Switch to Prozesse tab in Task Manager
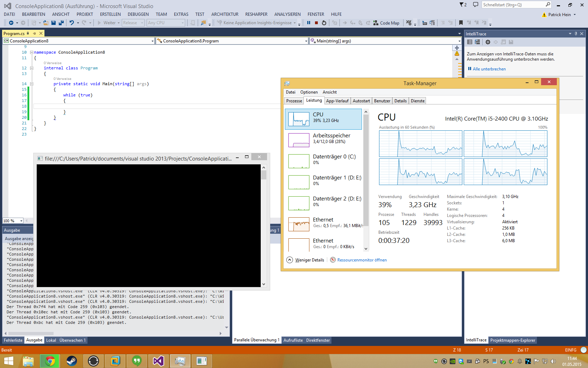Viewport: 588px width, 368px height. click(294, 101)
